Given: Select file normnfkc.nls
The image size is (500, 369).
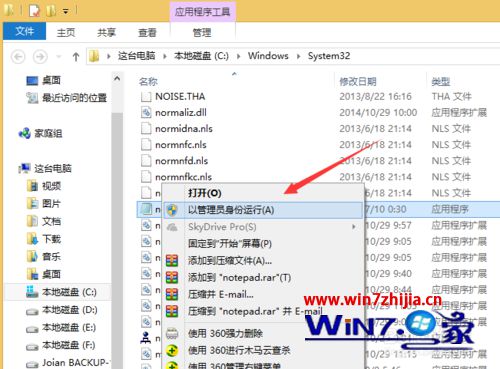Looking at the screenshot, I should pyautogui.click(x=183, y=177).
